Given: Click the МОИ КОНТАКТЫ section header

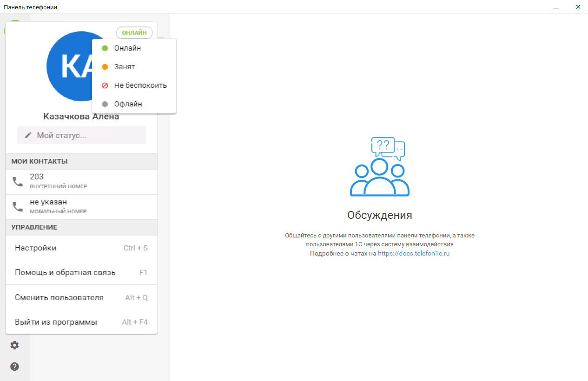Looking at the screenshot, I should pyautogui.click(x=82, y=161).
